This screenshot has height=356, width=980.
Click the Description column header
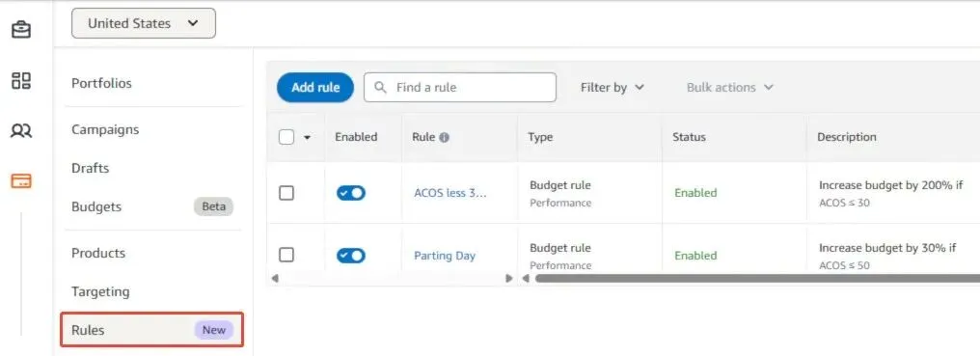(x=846, y=137)
